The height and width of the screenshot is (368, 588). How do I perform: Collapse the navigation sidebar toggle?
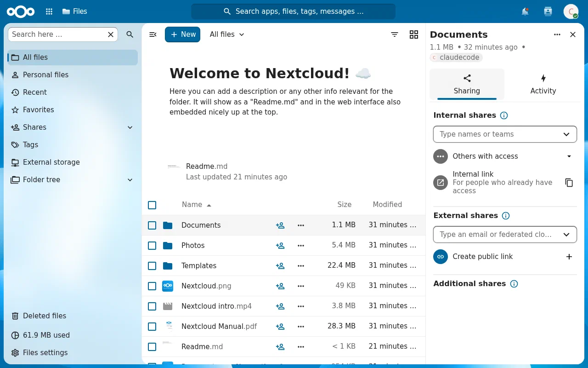click(x=153, y=34)
